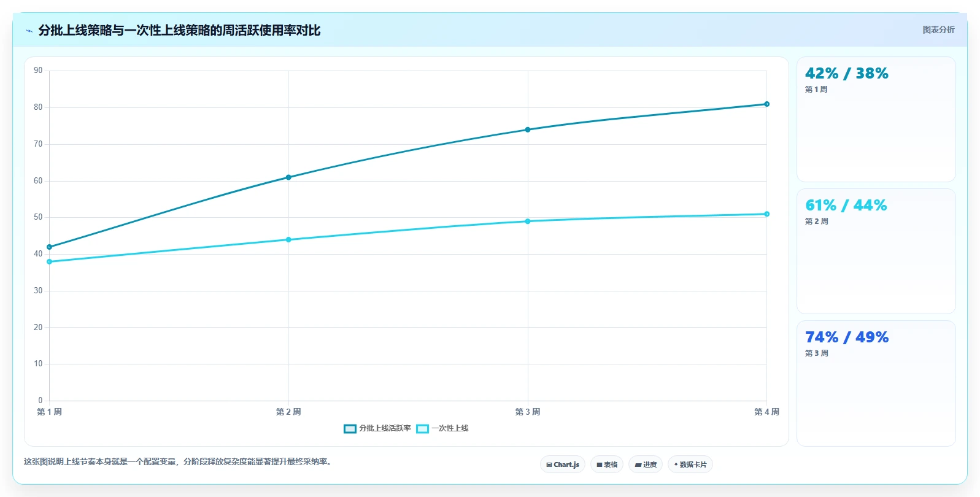Click the 第 1 周 x-axis label
The height and width of the screenshot is (497, 980).
click(x=49, y=412)
